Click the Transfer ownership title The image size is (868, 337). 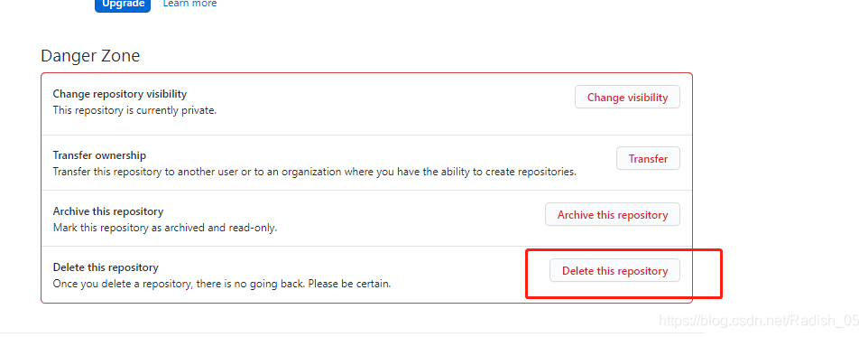99,155
